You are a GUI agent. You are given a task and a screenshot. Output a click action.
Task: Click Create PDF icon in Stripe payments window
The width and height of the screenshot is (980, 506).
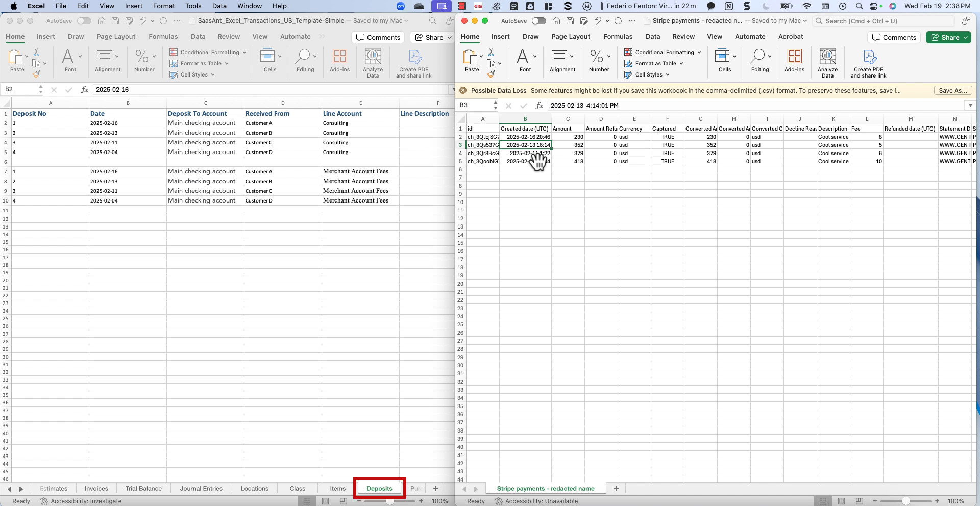coord(869,57)
